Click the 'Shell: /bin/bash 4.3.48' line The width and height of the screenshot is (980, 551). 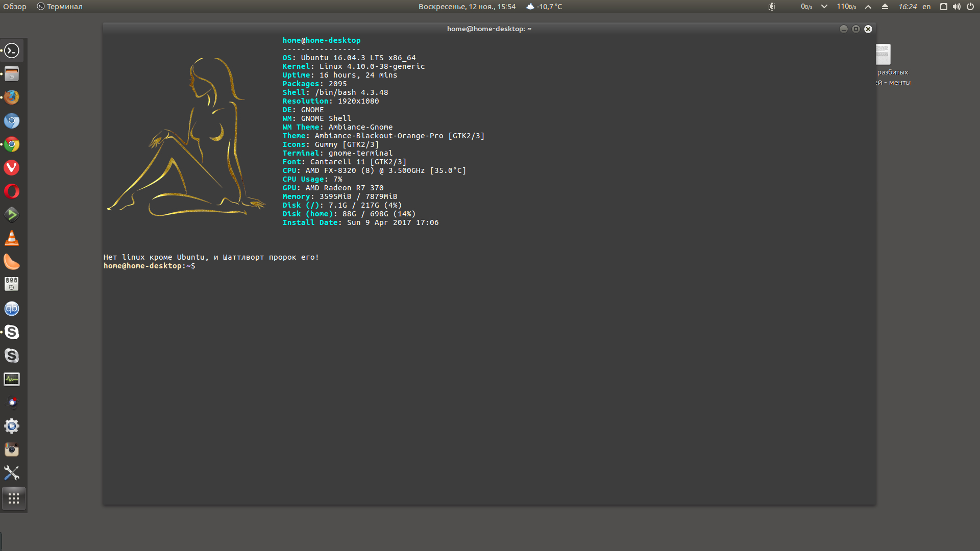click(335, 92)
